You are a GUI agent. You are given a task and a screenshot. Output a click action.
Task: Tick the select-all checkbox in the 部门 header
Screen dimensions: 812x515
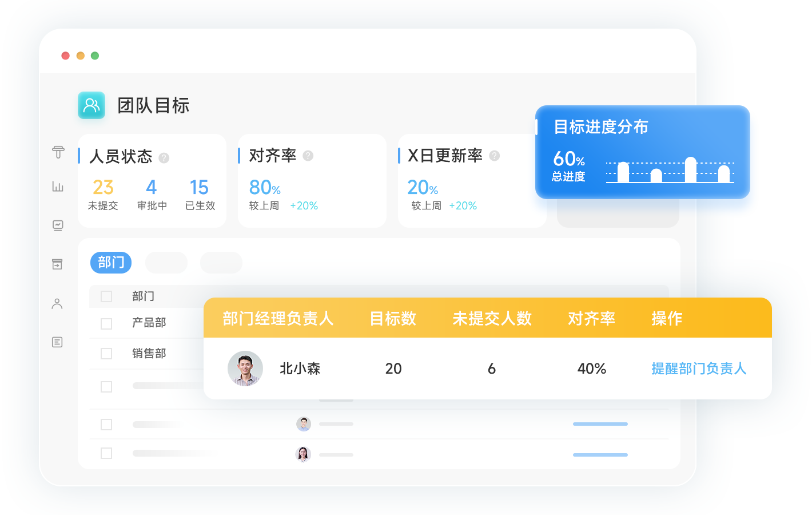click(106, 296)
